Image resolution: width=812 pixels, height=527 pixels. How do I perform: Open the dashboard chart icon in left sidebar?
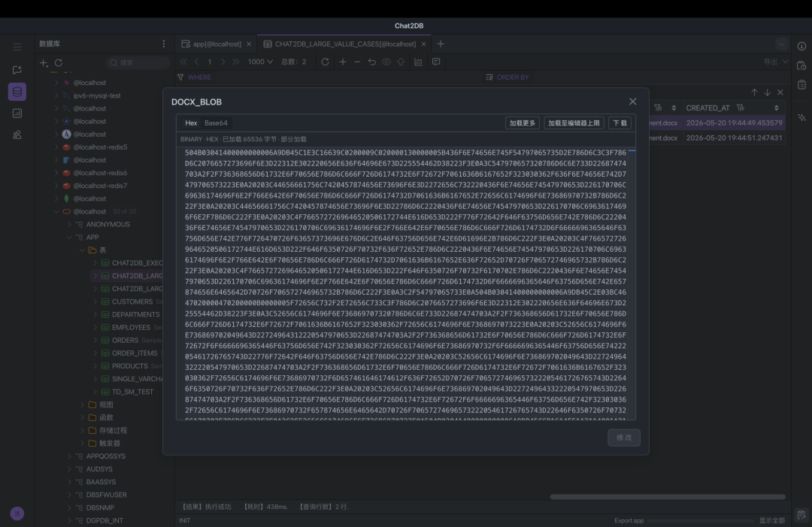[17, 114]
